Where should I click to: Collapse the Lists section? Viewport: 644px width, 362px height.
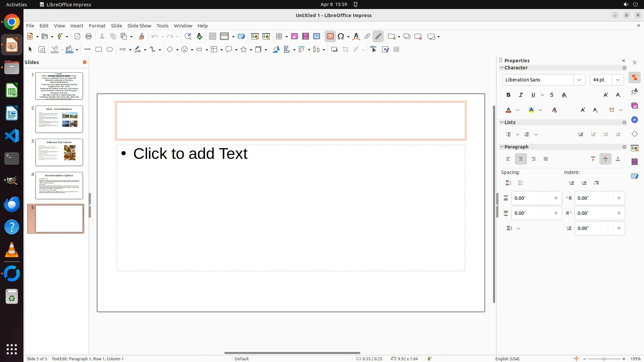click(502, 122)
